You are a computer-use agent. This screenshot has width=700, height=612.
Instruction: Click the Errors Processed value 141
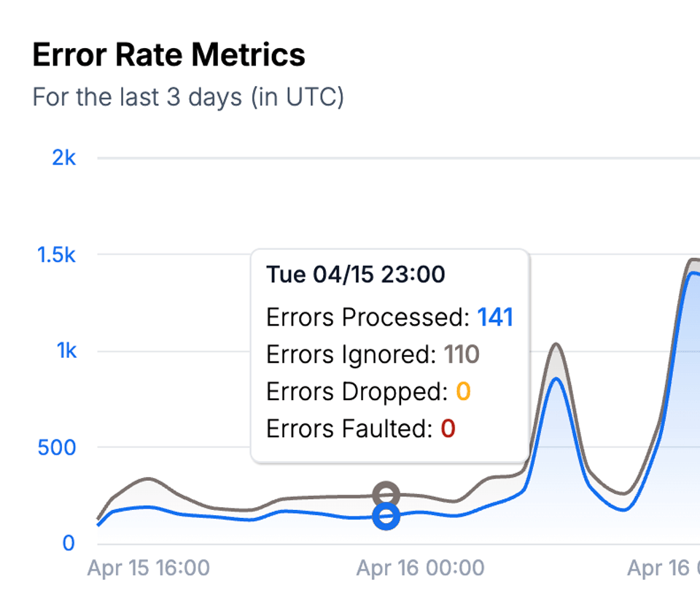(x=495, y=318)
